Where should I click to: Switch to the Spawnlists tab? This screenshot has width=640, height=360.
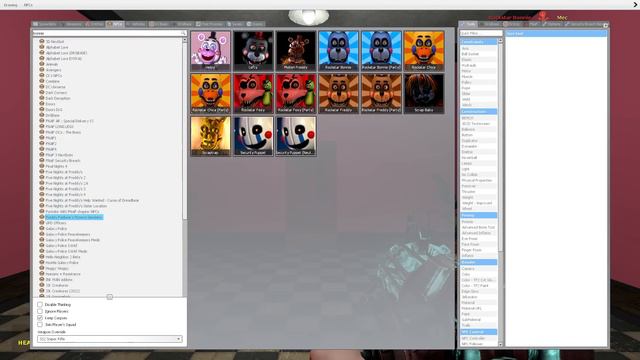pyautogui.click(x=45, y=24)
